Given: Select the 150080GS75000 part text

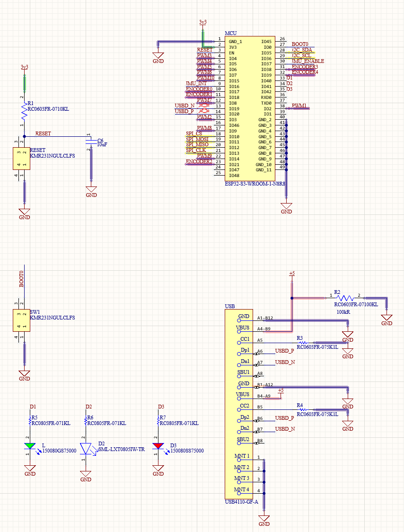Looking at the screenshot, I should [x=59, y=451].
